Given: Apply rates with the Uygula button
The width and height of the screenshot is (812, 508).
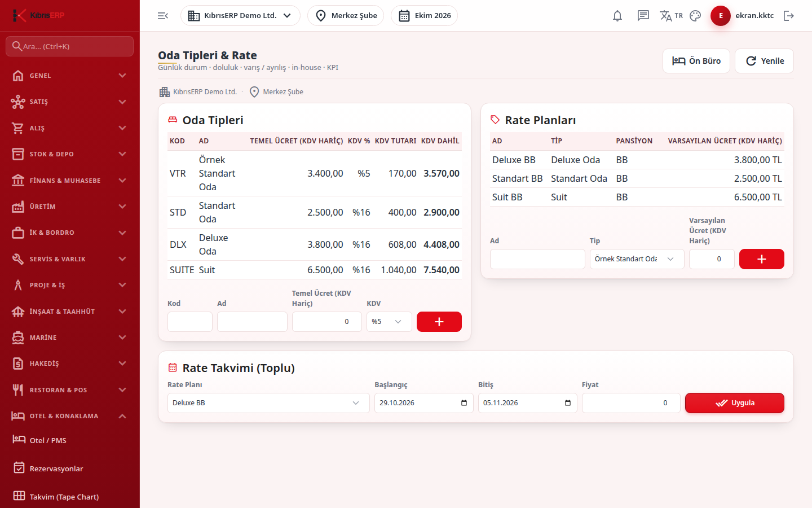Looking at the screenshot, I should pos(735,403).
